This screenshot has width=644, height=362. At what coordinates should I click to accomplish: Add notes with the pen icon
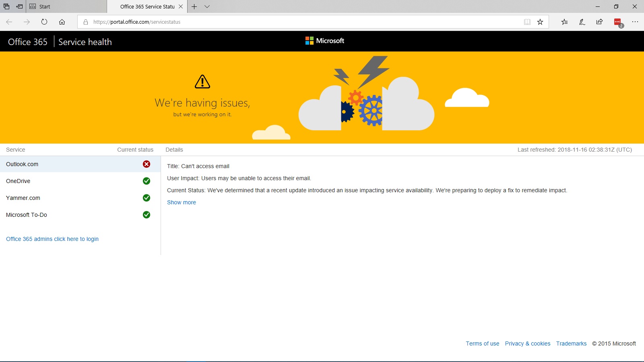(x=582, y=22)
